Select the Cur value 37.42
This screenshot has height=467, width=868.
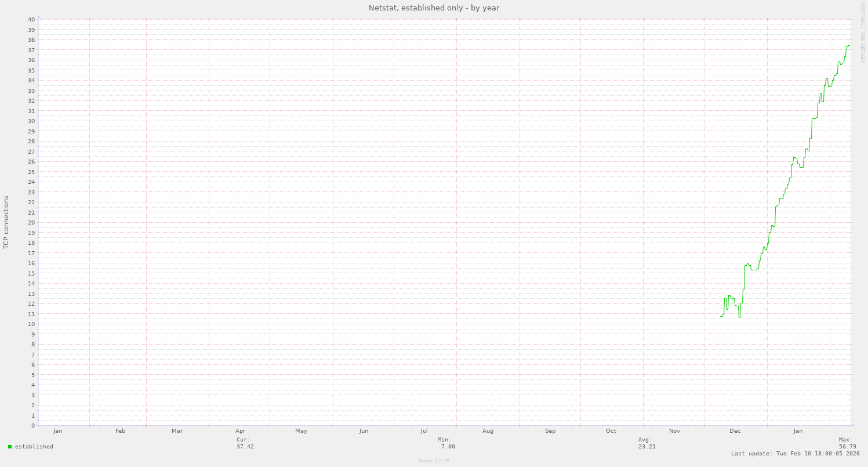pos(245,447)
